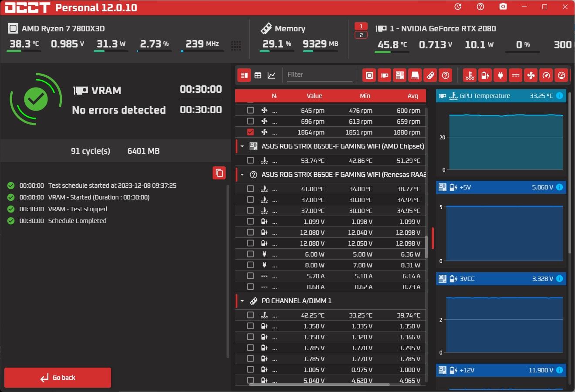The height and width of the screenshot is (392, 575).
Task: Switch to graph-only view
Action: 271,75
